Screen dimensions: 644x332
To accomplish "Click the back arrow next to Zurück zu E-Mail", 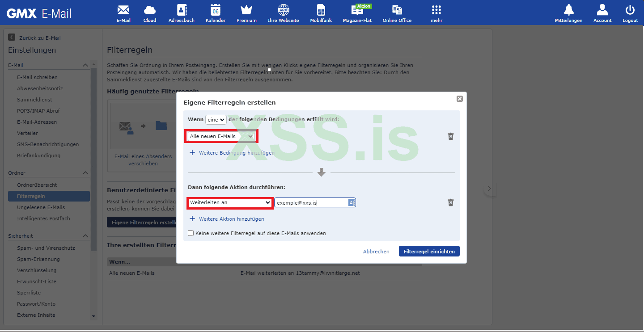I will (12, 38).
